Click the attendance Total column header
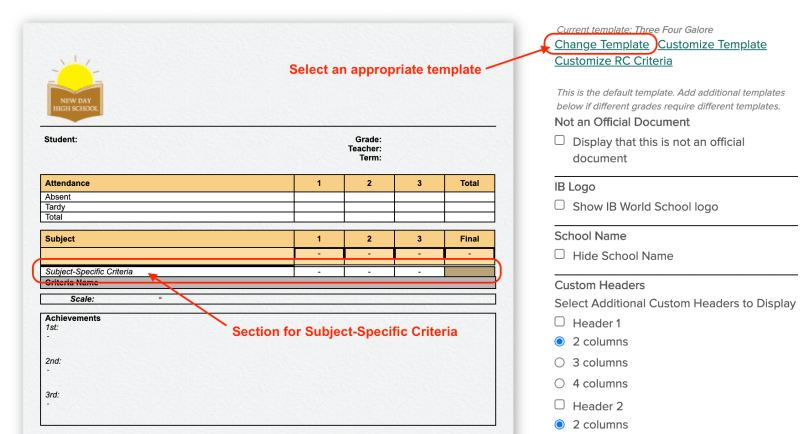 tap(470, 183)
